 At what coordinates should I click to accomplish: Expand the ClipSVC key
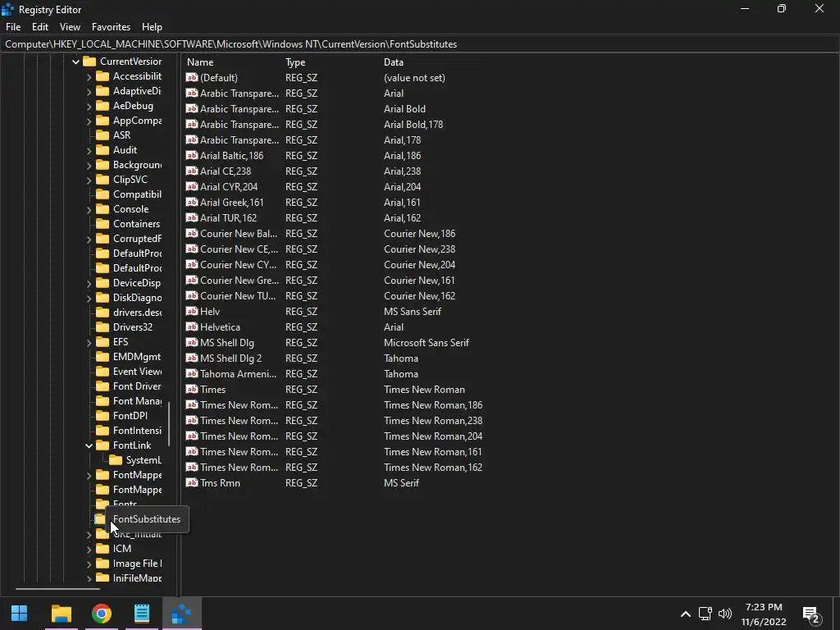tap(89, 180)
